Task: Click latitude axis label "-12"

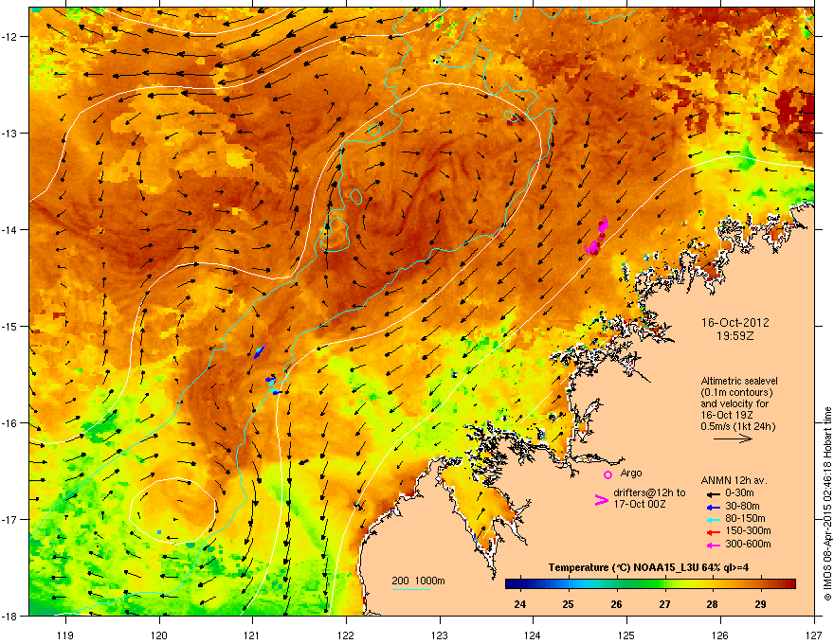Action: click(9, 37)
